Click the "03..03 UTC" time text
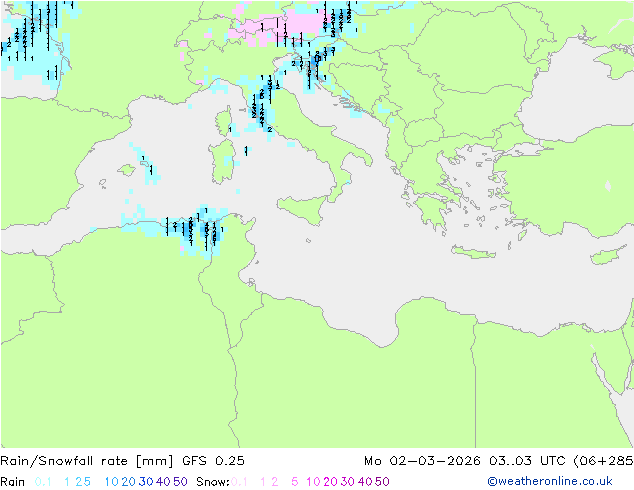Screen dimensions: 634x490 pyautogui.click(x=527, y=461)
